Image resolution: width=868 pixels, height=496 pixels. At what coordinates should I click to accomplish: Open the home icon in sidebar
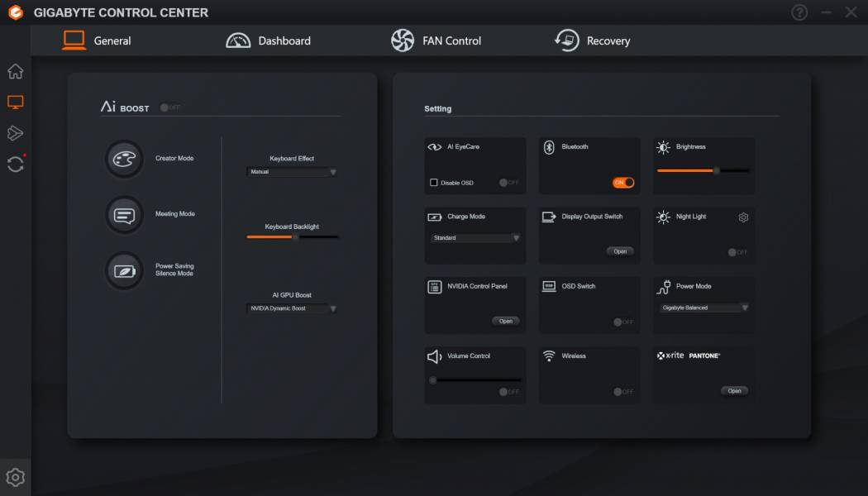coord(15,71)
